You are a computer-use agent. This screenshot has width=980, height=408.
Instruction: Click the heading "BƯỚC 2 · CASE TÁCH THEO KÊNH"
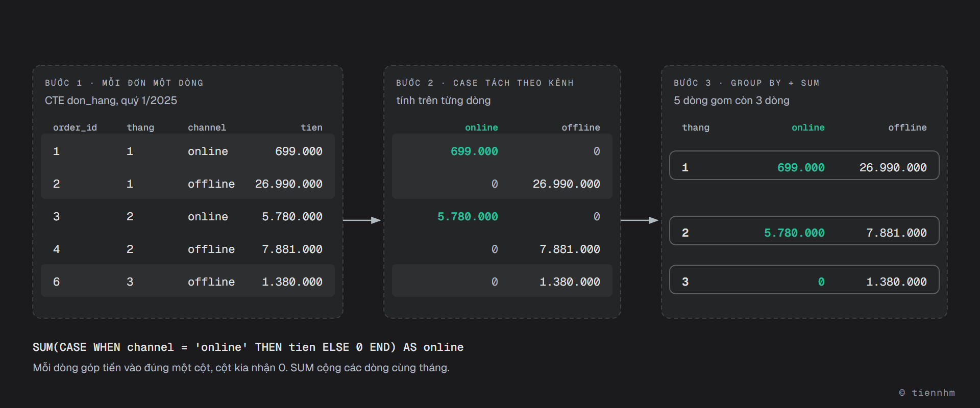(485, 83)
